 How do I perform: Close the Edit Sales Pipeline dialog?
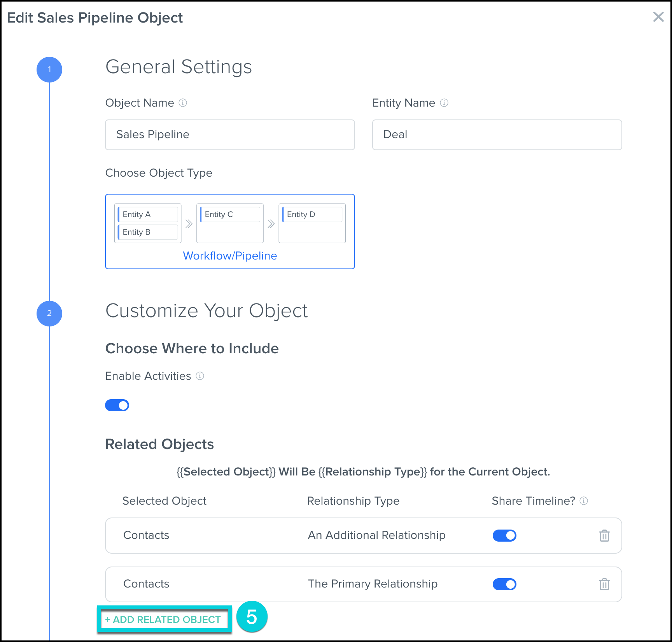(x=658, y=17)
